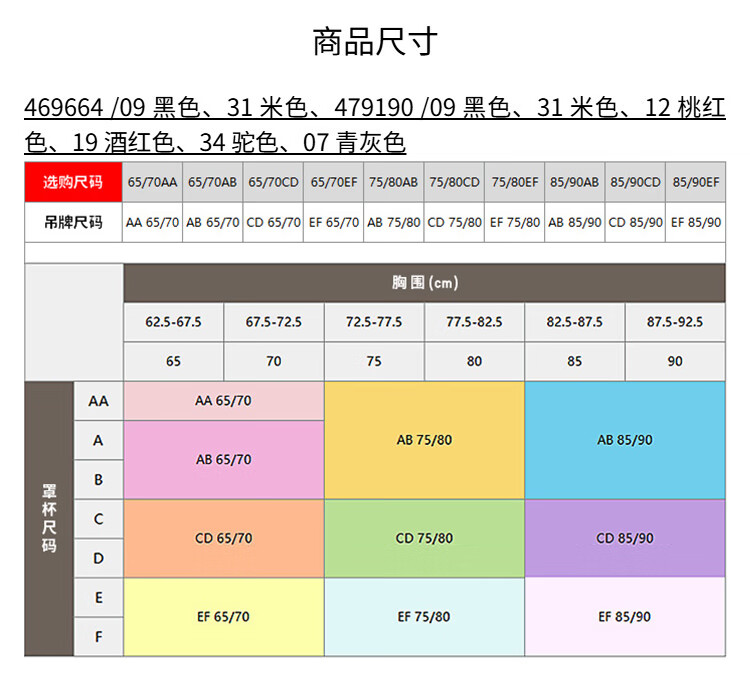Click the pale cyan EF 75/80 block
Viewport: 750px width, 679px height.
[x=424, y=617]
